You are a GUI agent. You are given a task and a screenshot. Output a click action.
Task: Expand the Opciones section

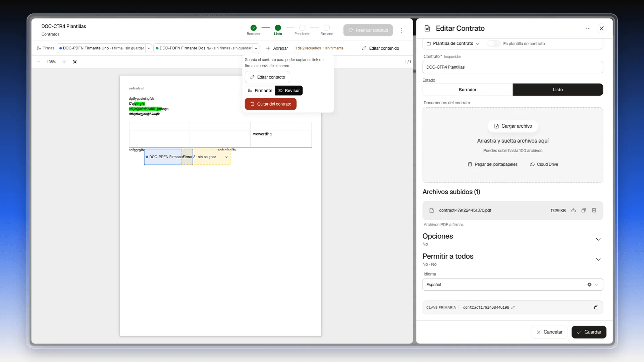598,239
